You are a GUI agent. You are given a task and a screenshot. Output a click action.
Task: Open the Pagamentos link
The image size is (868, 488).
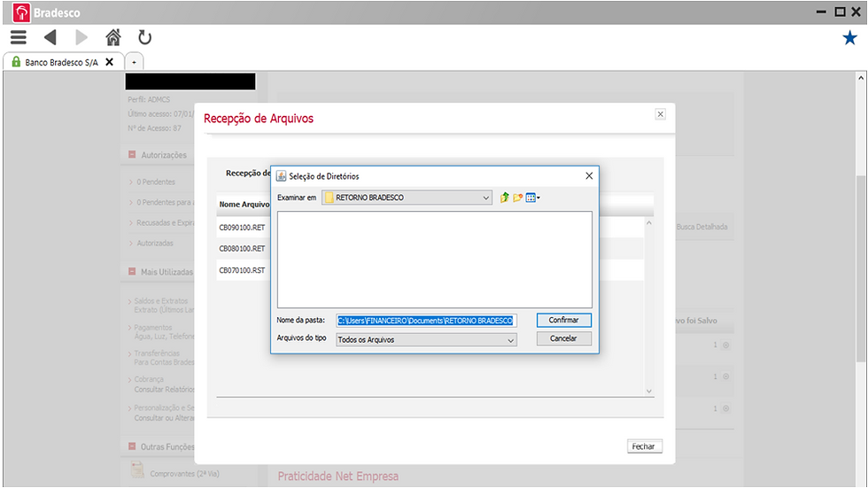point(152,328)
